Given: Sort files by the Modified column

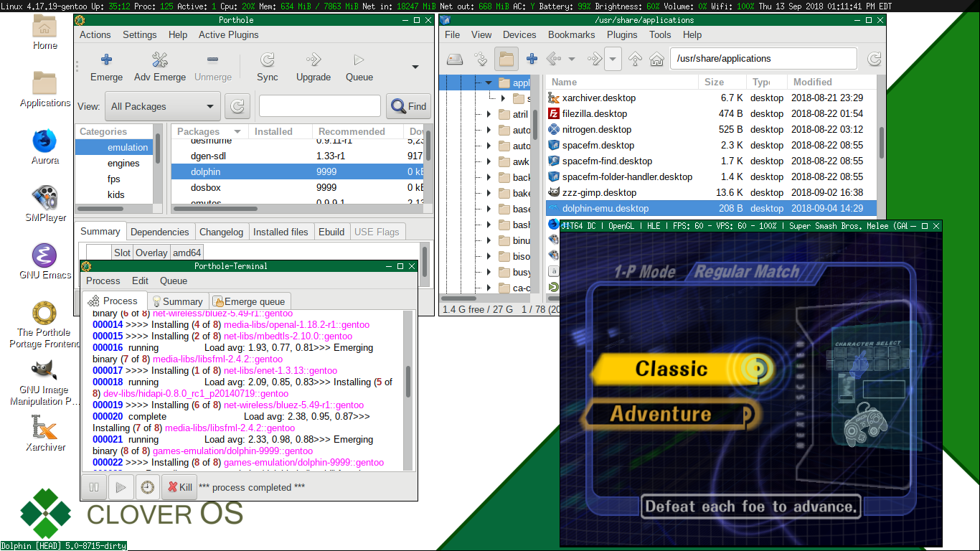Looking at the screenshot, I should [x=832, y=82].
